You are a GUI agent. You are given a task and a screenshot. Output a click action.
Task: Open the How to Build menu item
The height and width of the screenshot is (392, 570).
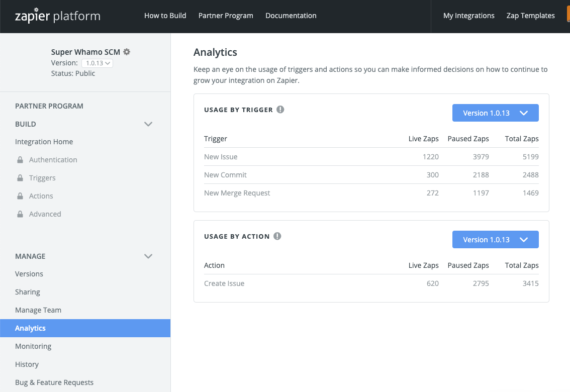(165, 16)
